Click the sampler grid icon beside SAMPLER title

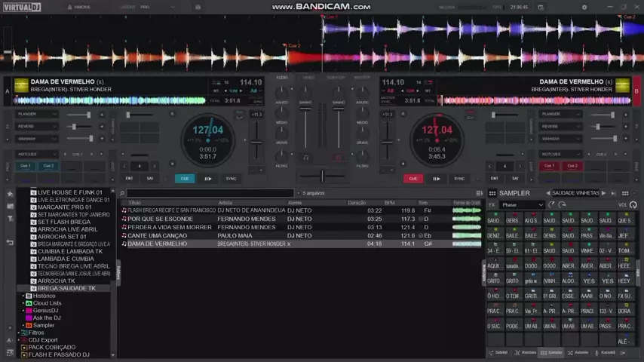point(492,193)
